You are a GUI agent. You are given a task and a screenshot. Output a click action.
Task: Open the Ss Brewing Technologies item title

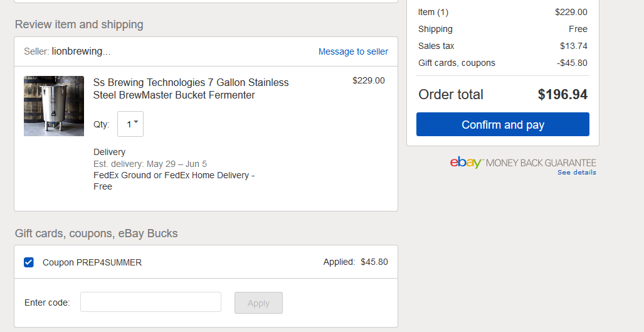[x=191, y=88]
